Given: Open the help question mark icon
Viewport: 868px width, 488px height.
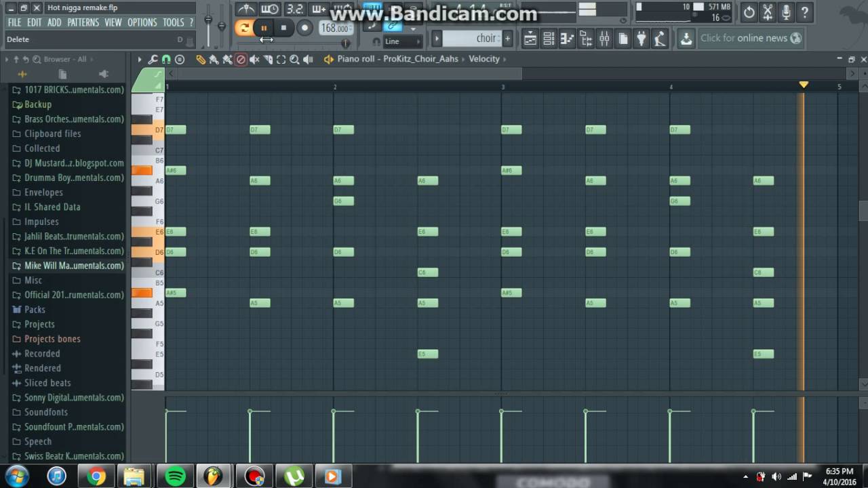Looking at the screenshot, I should click(x=804, y=12).
